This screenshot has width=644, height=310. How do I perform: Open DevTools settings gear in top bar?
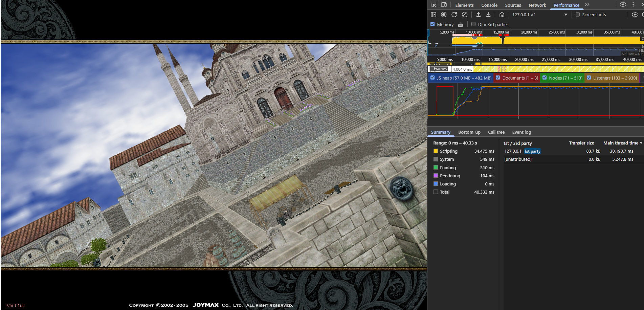623,5
